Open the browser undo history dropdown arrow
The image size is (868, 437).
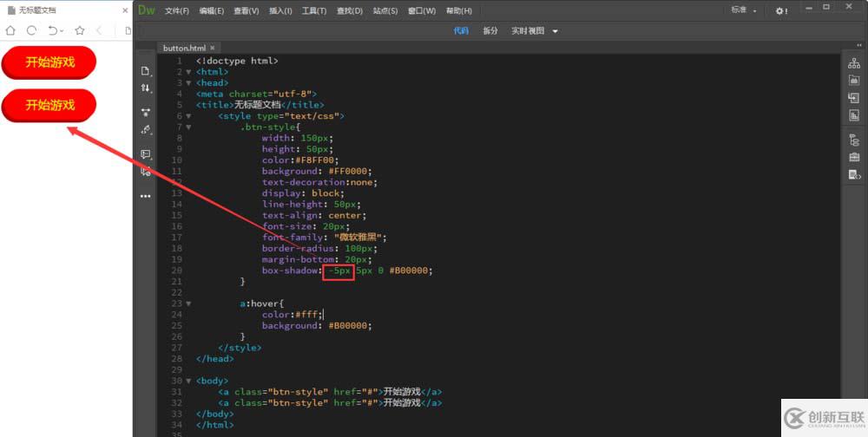click(x=61, y=31)
